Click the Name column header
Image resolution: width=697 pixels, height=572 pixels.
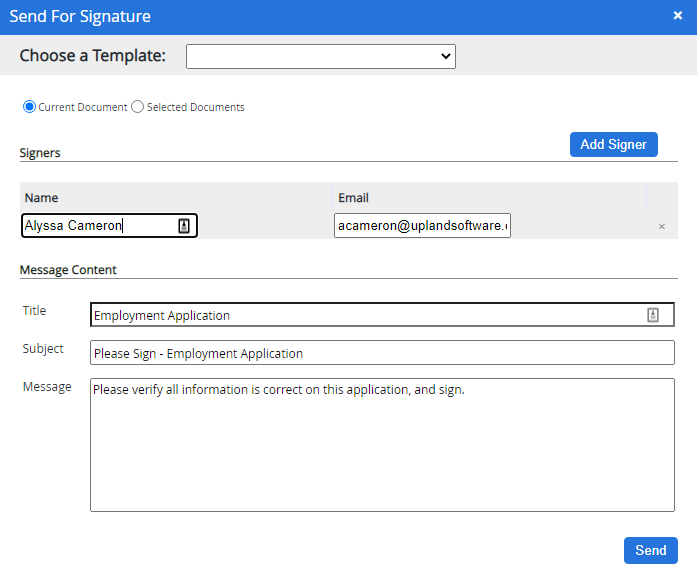click(42, 198)
